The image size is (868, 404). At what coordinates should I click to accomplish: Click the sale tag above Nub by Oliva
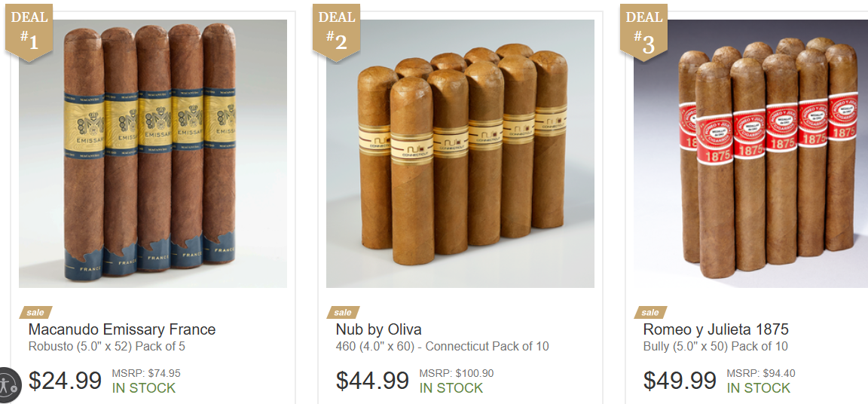pos(343,313)
